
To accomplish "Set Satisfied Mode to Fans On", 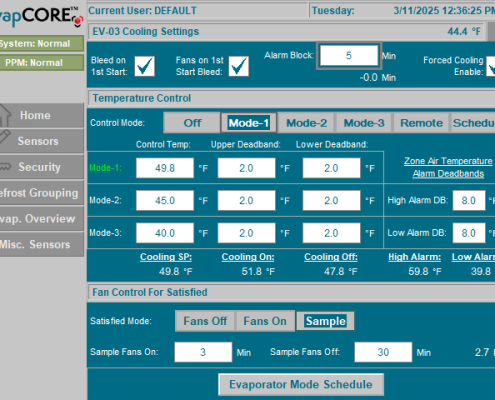I will pyautogui.click(x=265, y=321).
